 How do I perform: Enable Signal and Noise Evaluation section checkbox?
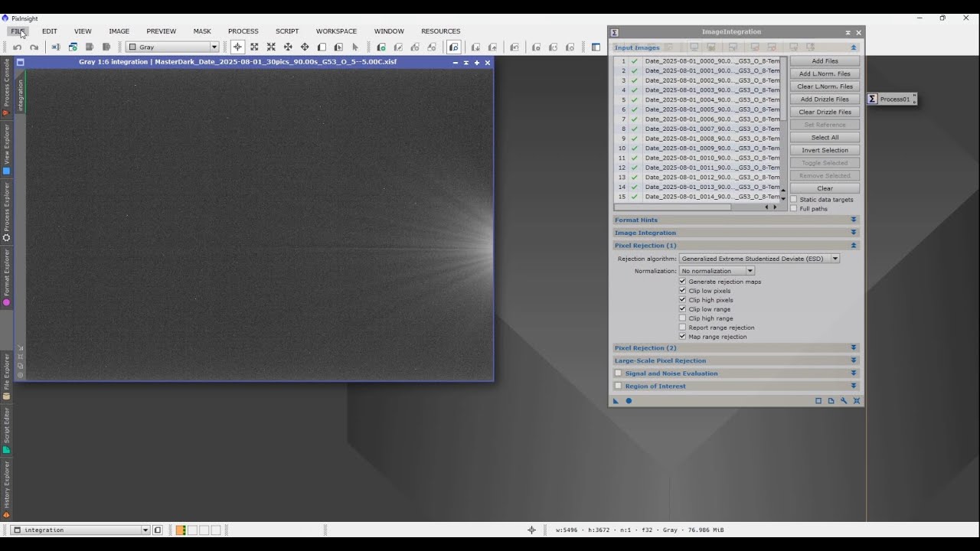[618, 373]
